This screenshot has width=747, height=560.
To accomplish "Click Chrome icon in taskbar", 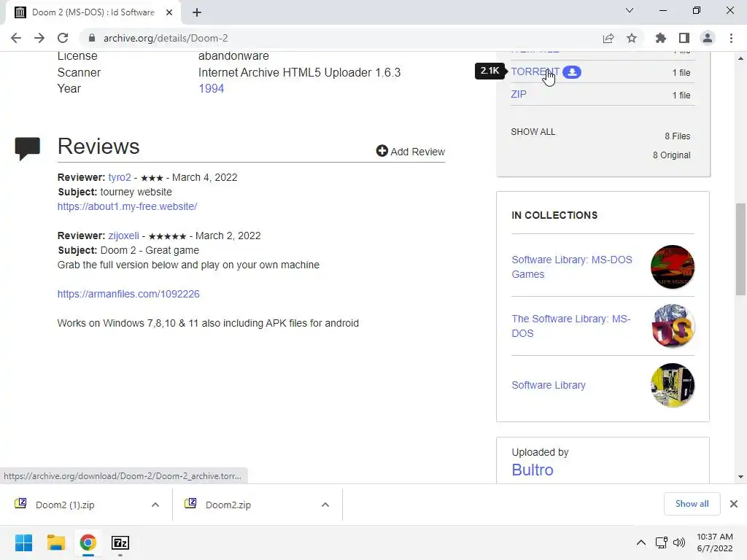I will click(x=88, y=542).
